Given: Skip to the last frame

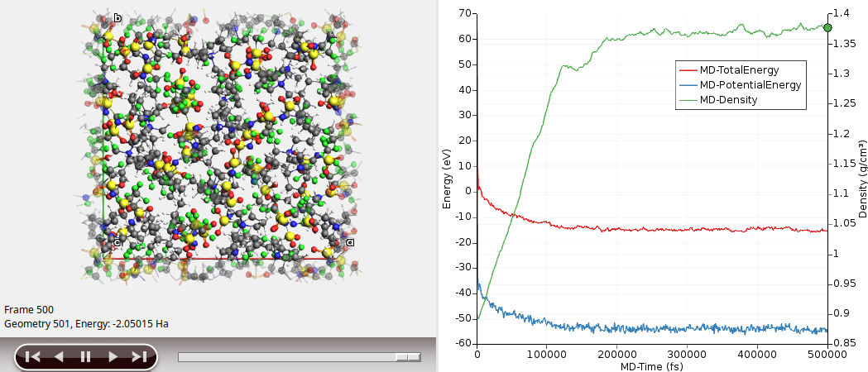Looking at the screenshot, I should (x=139, y=357).
